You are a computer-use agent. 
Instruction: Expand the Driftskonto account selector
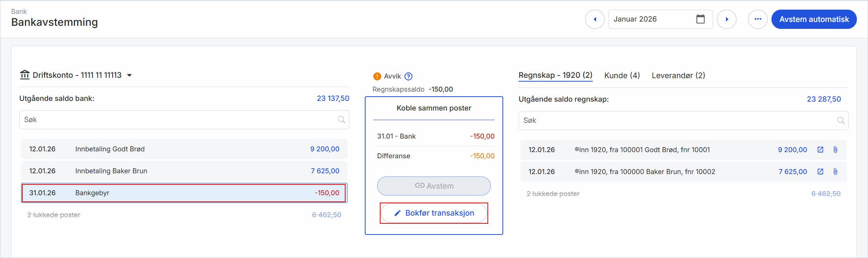[130, 75]
